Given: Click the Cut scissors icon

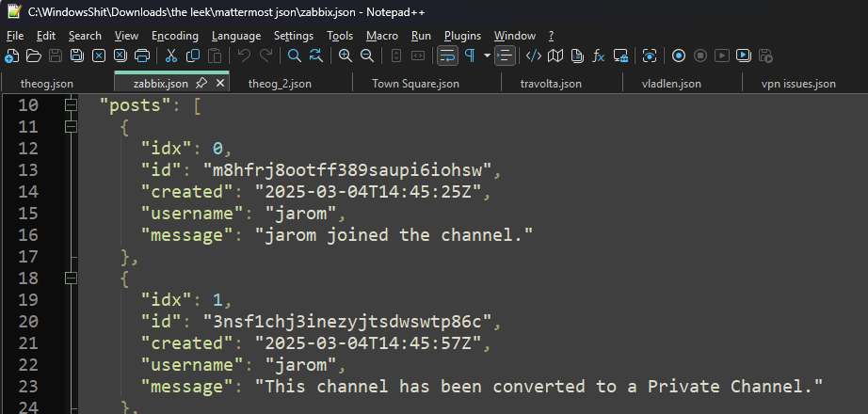Looking at the screenshot, I should pos(171,56).
